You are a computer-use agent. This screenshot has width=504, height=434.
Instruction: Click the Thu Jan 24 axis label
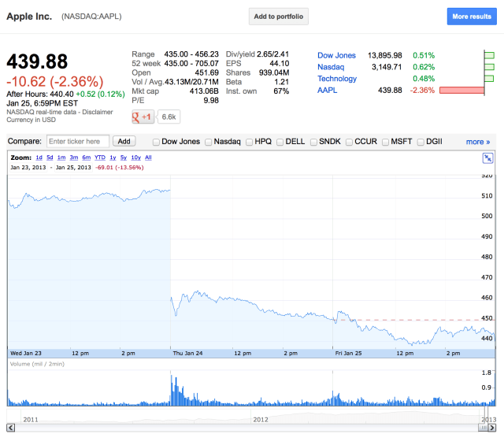(x=187, y=354)
